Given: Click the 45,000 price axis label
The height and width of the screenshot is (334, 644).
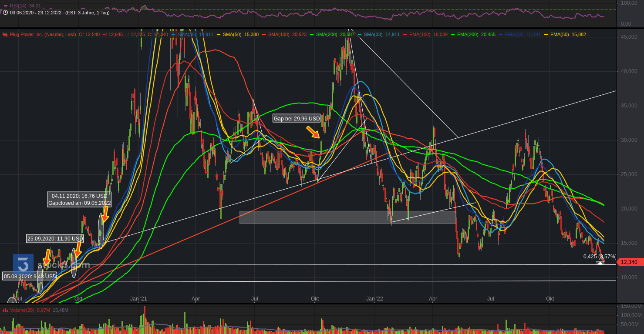Looking at the screenshot, I should pos(629,37).
